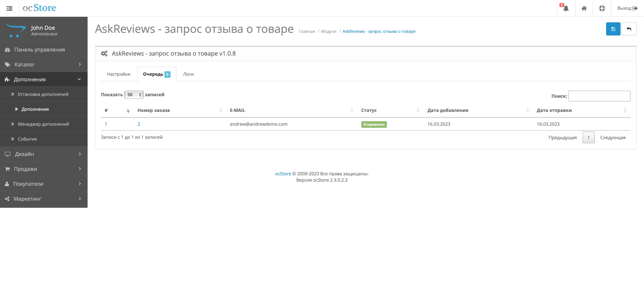
Task: Go to Следующая page
Action: (x=613, y=137)
